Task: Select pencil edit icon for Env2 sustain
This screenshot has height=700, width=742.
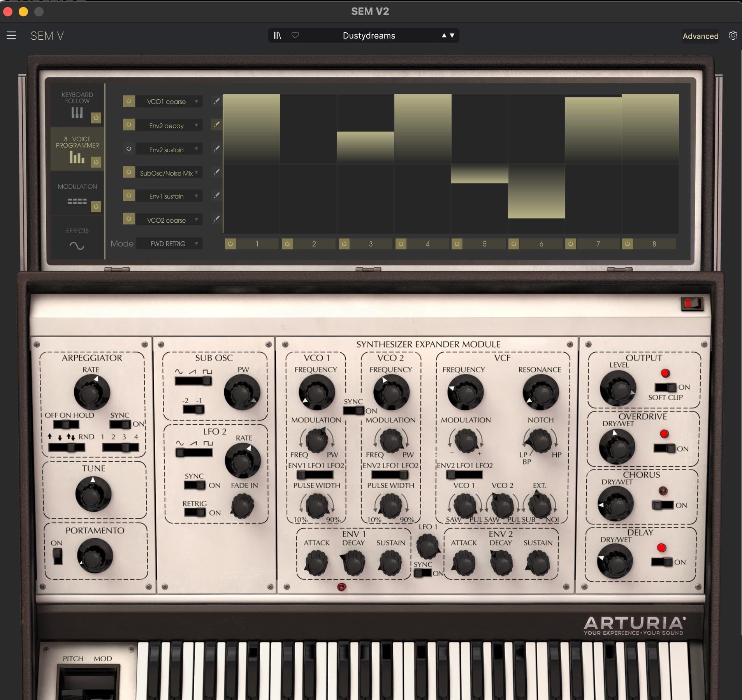Action: tap(216, 148)
